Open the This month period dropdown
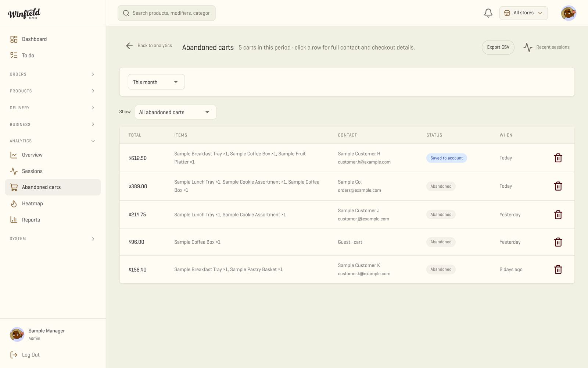 pyautogui.click(x=156, y=82)
